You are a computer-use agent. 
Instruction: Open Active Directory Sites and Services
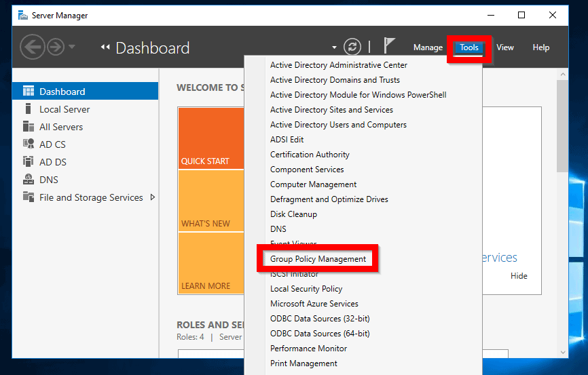(331, 110)
